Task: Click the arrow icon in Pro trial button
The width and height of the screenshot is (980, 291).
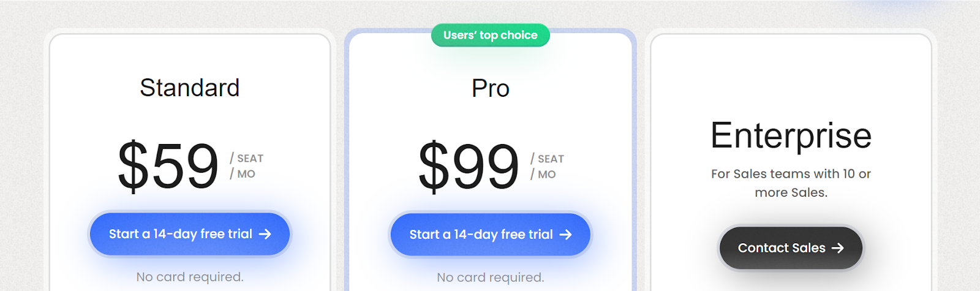Action: coord(566,235)
